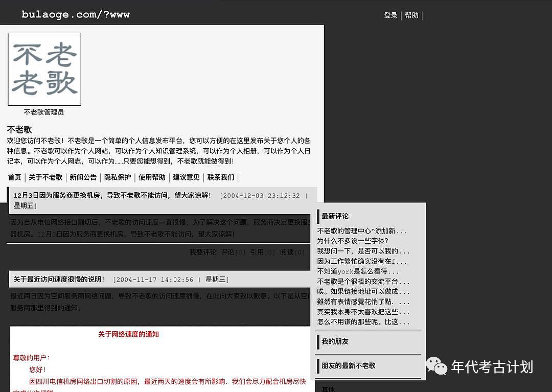Expand 朋友的最新不老歌 sidebar section
552x392 pixels.
coord(348,365)
